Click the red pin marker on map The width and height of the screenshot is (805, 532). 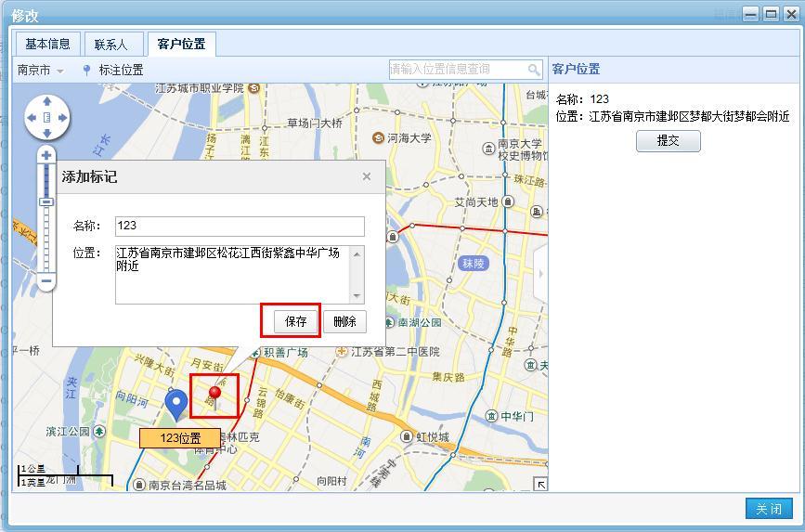(215, 395)
